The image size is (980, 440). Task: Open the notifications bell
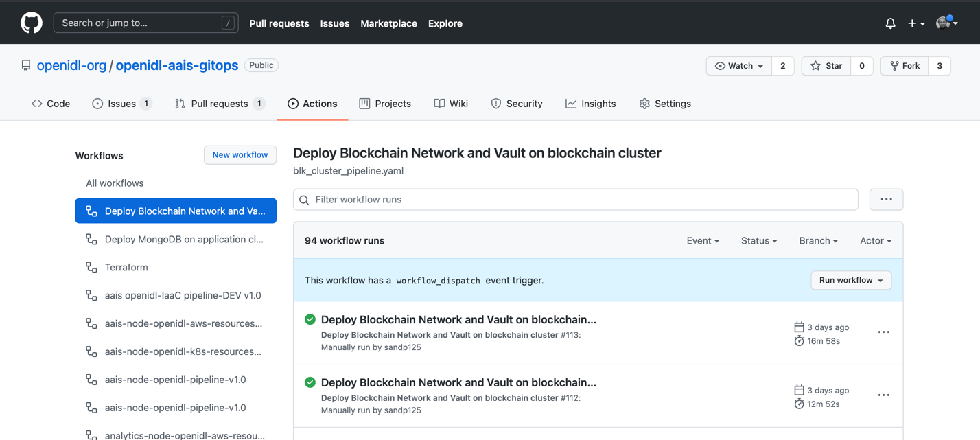pyautogui.click(x=890, y=23)
